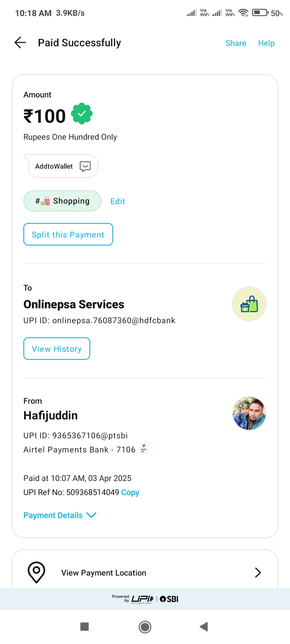Tap the message icon in AddtoWallet
290x644 pixels.
point(85,166)
